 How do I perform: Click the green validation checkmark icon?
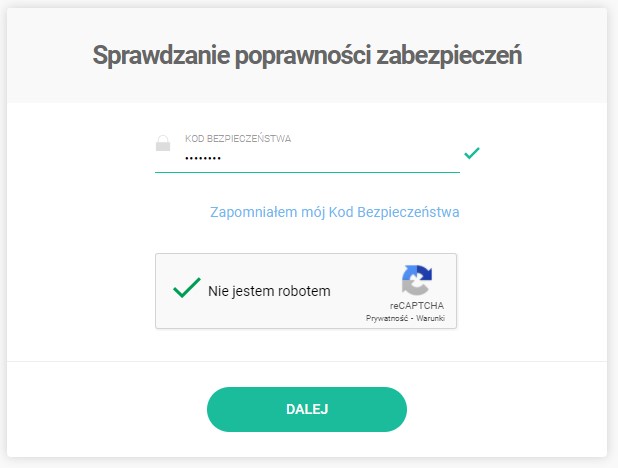pos(472,153)
